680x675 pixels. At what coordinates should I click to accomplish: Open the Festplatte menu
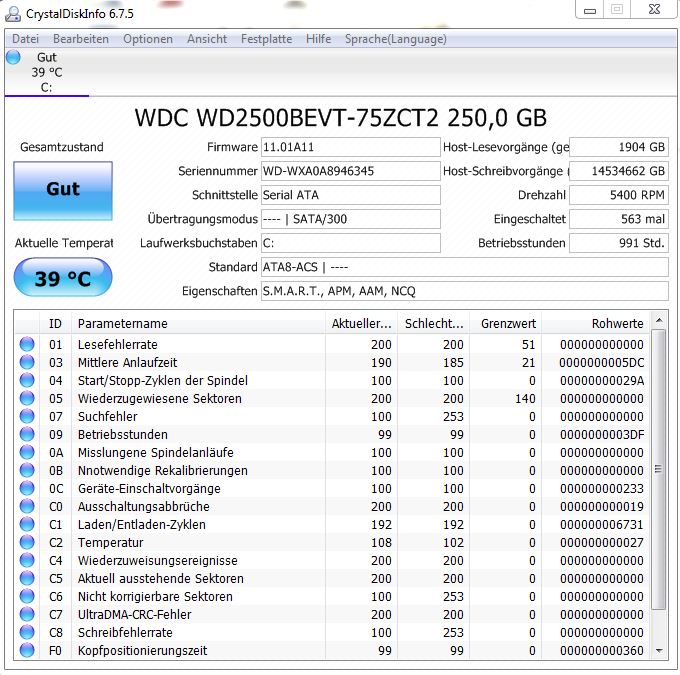tap(266, 39)
